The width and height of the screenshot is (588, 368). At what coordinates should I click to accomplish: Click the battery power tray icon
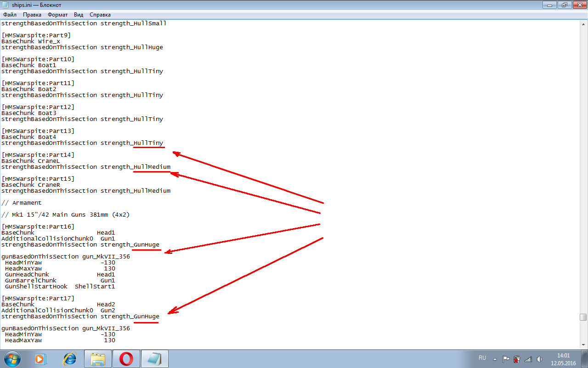[x=517, y=359]
